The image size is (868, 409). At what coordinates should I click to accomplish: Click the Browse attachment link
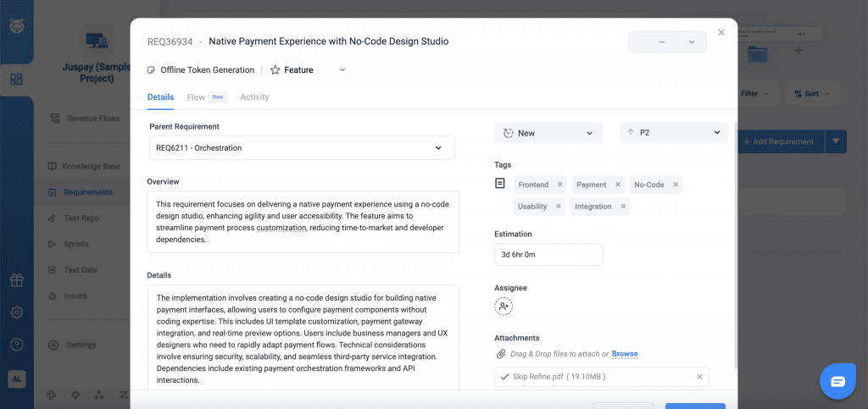coord(625,354)
